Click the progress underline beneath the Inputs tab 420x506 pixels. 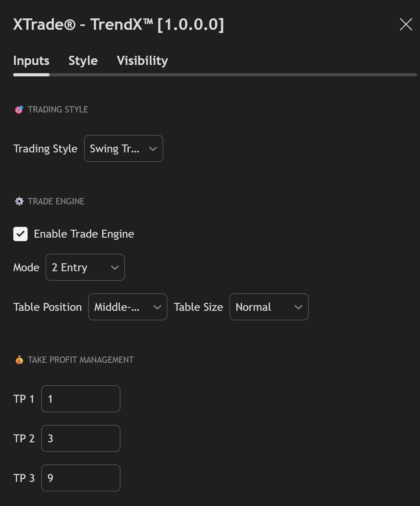click(x=31, y=74)
